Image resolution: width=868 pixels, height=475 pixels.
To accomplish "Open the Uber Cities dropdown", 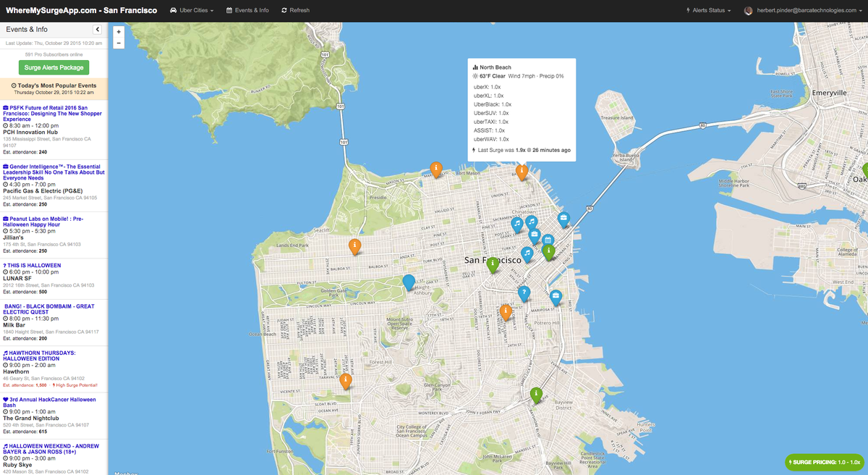I will pyautogui.click(x=192, y=10).
